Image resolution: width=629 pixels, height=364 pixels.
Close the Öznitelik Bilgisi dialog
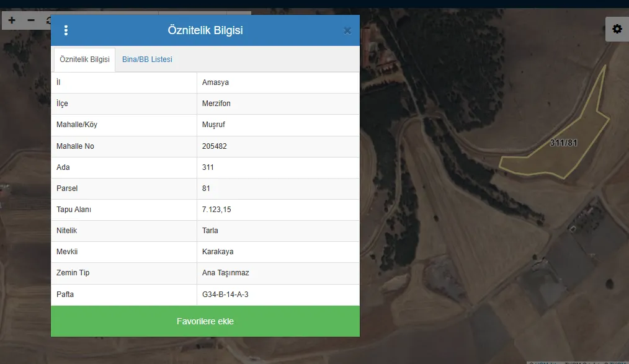[347, 30]
